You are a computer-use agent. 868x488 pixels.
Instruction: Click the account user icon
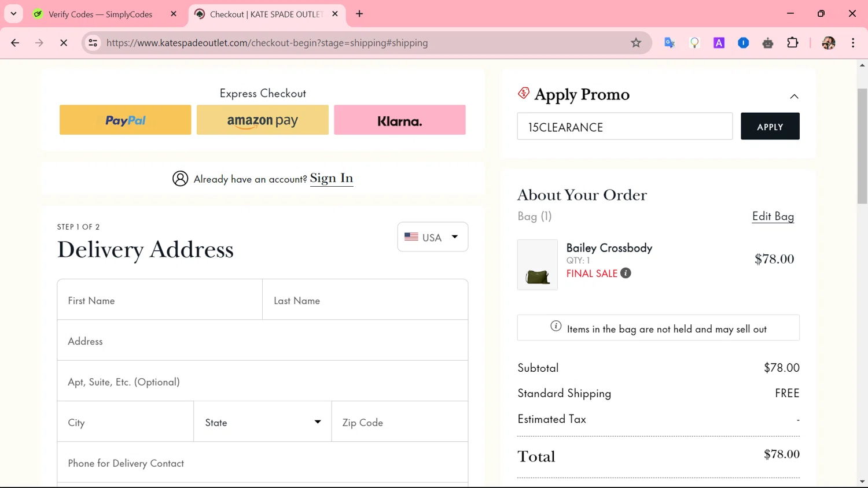(x=181, y=179)
